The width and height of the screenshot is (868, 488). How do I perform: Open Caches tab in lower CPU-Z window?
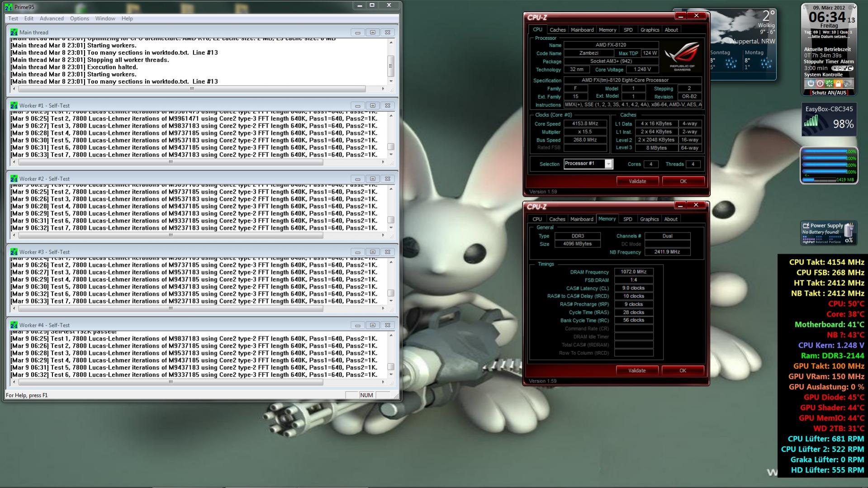[x=557, y=219]
